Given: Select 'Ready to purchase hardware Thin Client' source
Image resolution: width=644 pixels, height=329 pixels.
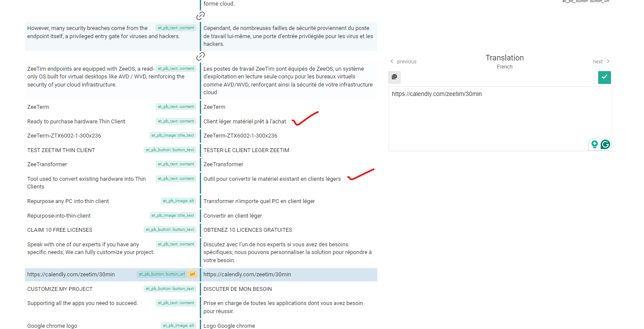Looking at the screenshot, I should click(76, 122).
